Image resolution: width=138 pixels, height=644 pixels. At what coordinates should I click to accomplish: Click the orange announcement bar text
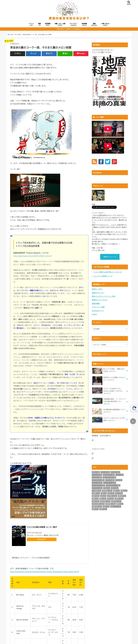(x=69, y=29)
